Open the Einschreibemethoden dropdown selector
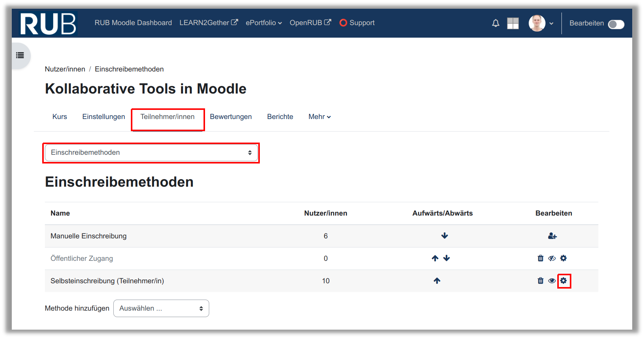The width and height of the screenshot is (644, 338). (151, 153)
